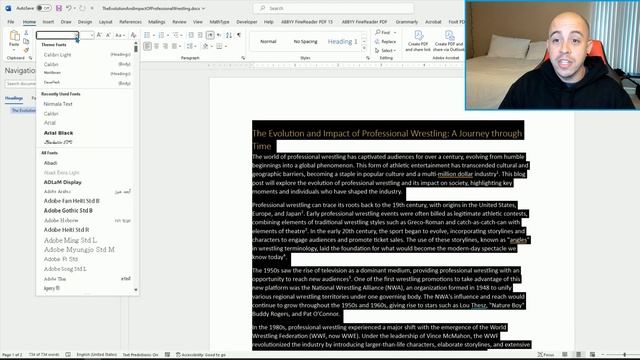This screenshot has width=640, height=360.
Task: Switch to the Review tab
Action: 179,22
